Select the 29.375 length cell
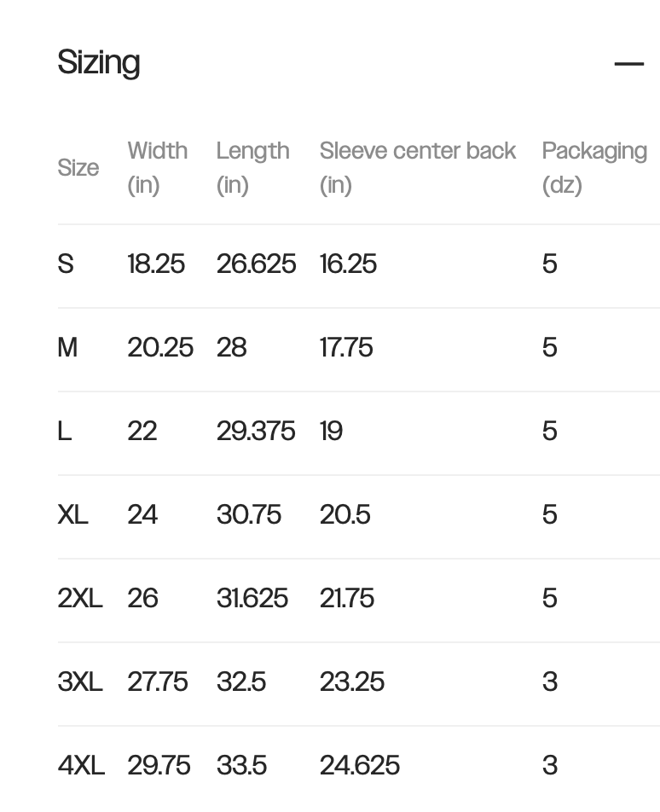The height and width of the screenshot is (812, 660). pyautogui.click(x=256, y=432)
